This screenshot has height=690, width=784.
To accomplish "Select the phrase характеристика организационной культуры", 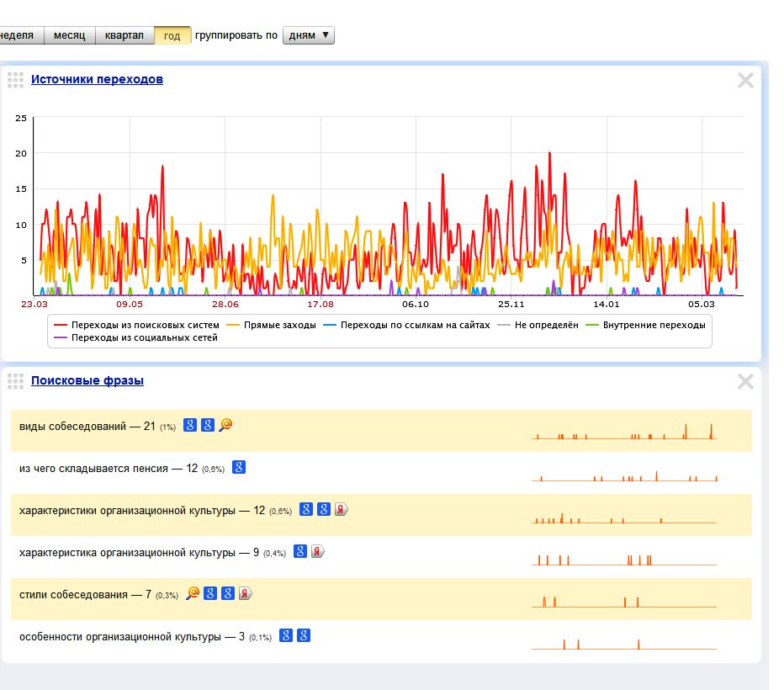I will [x=127, y=553].
